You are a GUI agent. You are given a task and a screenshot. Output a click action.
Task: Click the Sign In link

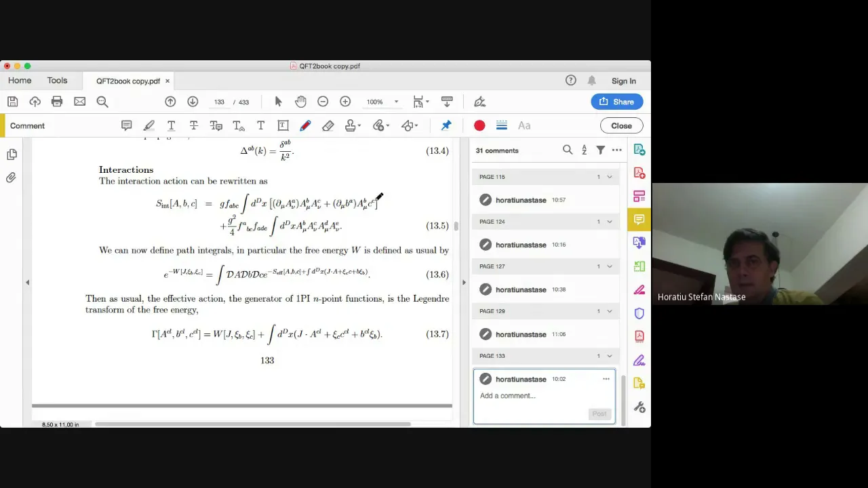623,81
